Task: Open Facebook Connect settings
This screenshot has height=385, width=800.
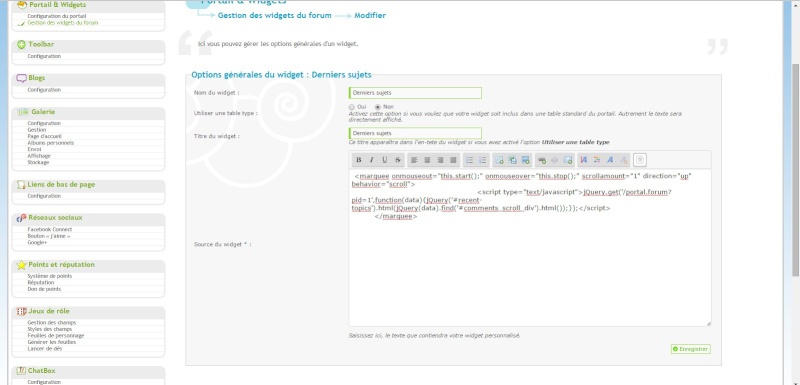Action: [50, 229]
